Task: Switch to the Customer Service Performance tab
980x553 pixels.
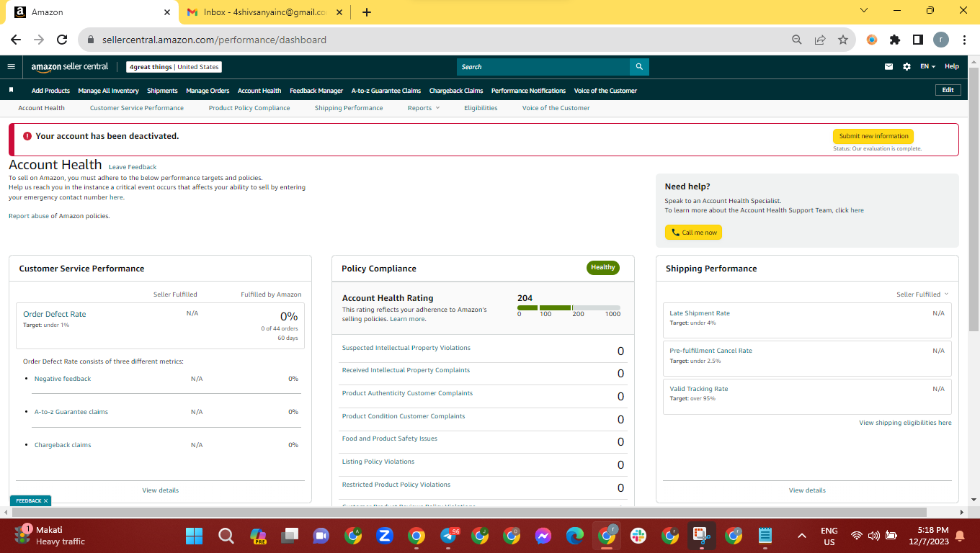Action: (x=137, y=108)
